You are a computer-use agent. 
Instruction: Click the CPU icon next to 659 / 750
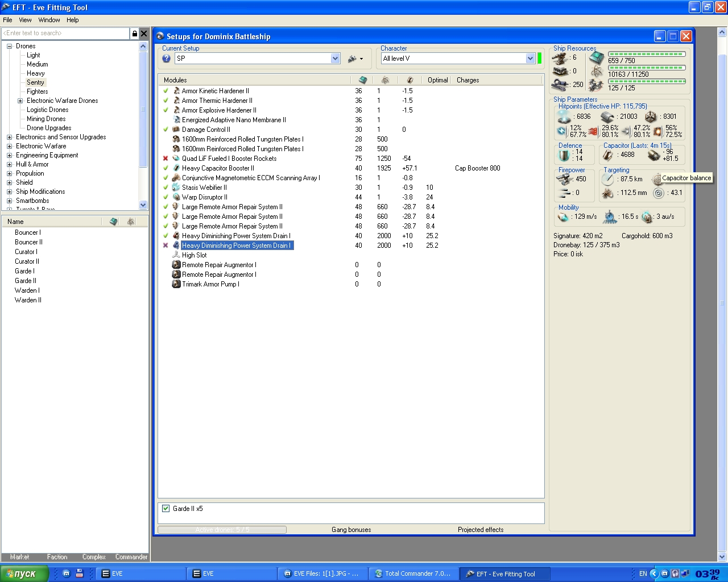click(597, 58)
